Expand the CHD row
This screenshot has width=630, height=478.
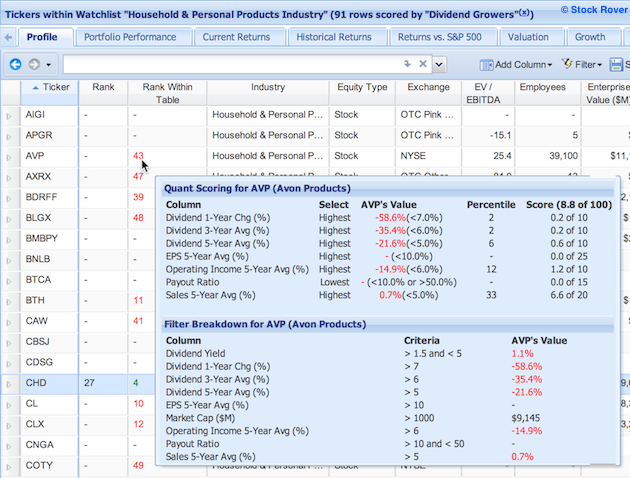point(9,384)
